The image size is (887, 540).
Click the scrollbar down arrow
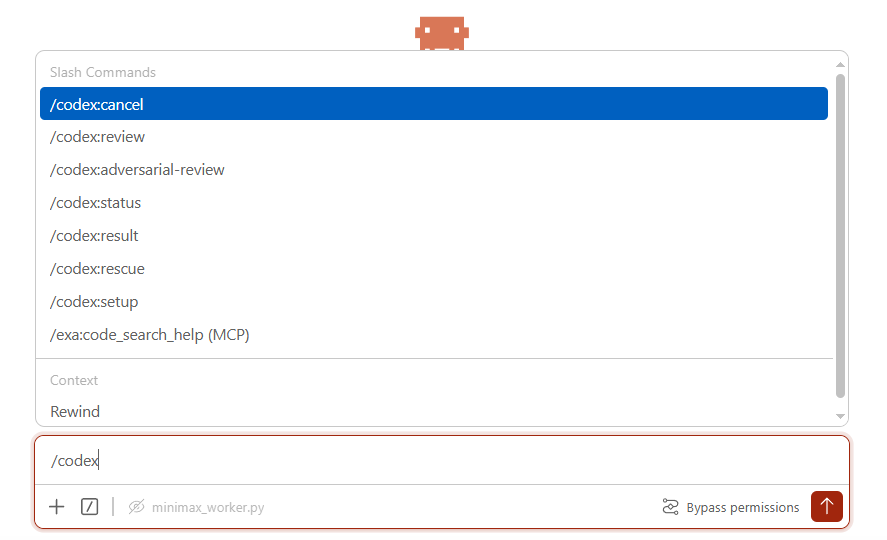[x=841, y=416]
